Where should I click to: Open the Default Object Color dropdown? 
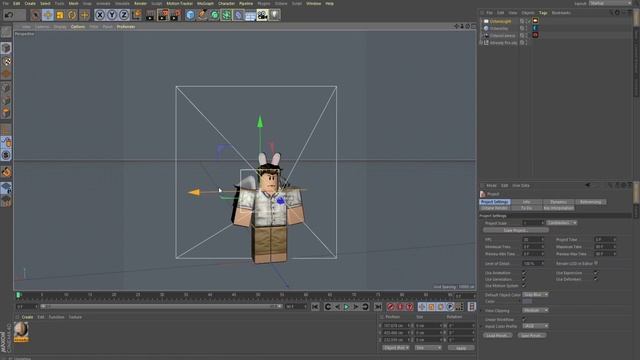point(536,295)
